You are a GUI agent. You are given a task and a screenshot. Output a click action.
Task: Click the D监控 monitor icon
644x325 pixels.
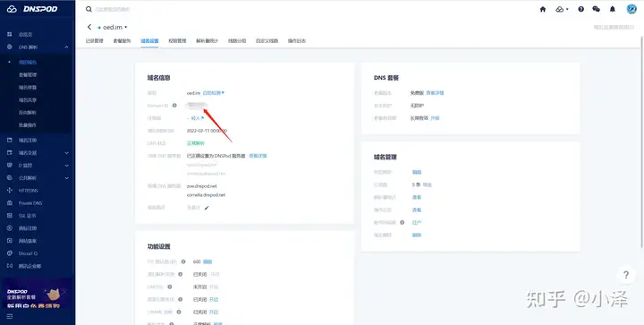[10, 165]
